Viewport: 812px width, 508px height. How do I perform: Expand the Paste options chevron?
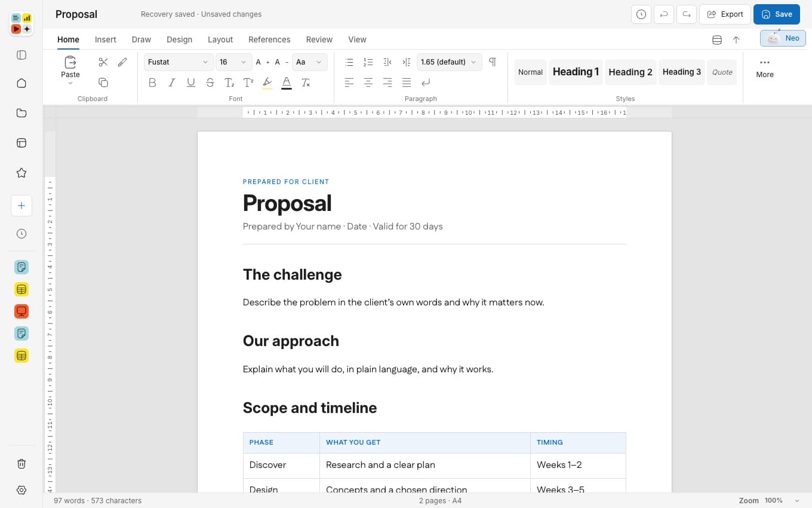[x=70, y=84]
